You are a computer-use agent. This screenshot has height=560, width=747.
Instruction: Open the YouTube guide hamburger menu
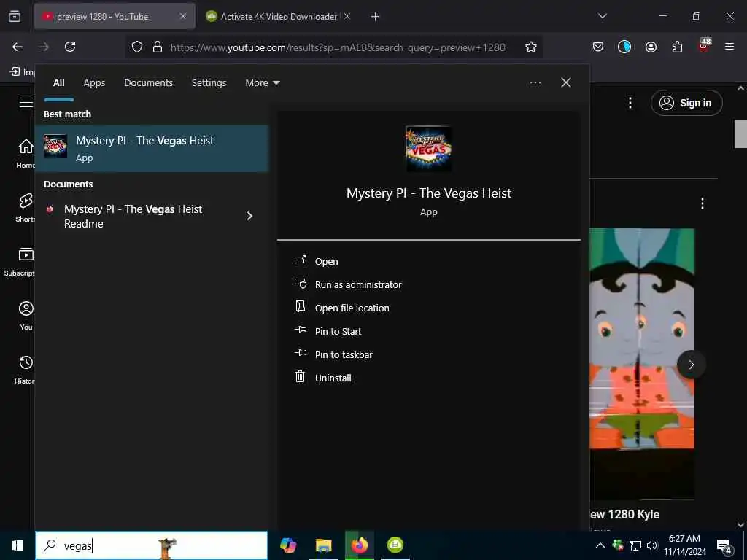tap(26, 102)
